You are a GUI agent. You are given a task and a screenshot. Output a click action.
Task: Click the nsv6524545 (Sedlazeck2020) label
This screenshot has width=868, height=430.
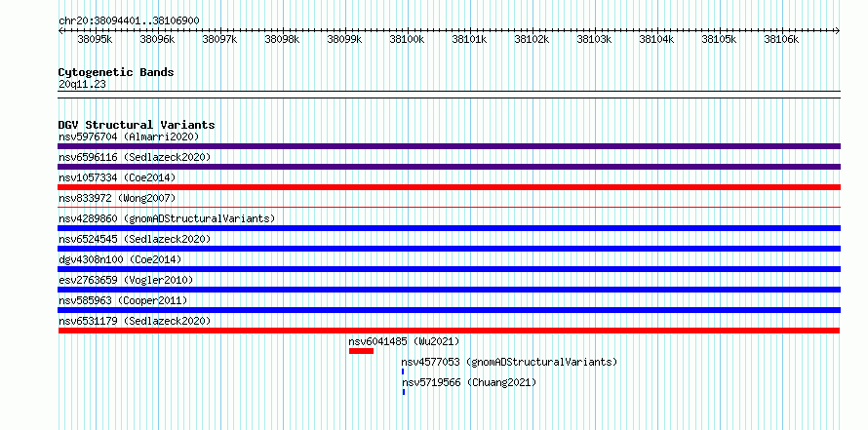tap(135, 239)
